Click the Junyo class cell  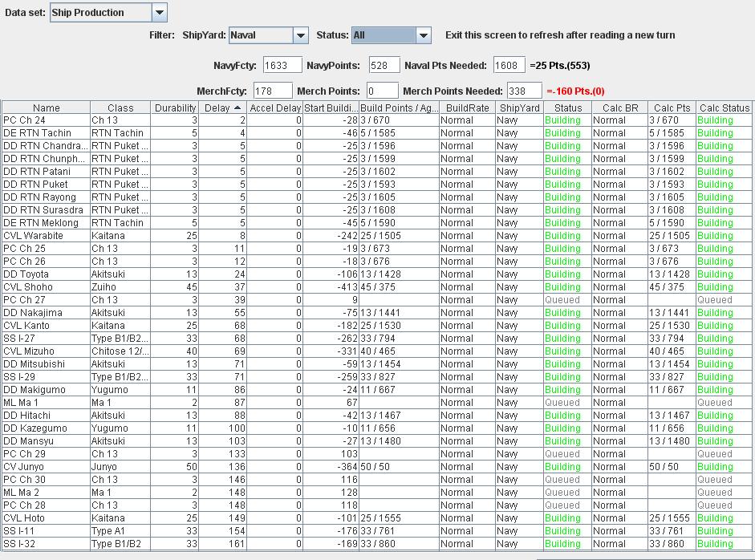click(x=120, y=467)
